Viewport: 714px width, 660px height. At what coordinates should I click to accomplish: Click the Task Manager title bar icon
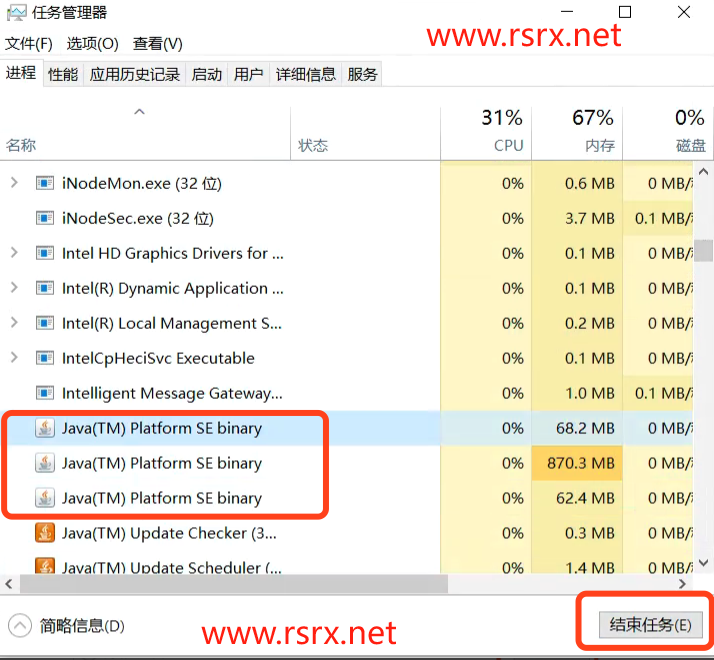[x=16, y=12]
